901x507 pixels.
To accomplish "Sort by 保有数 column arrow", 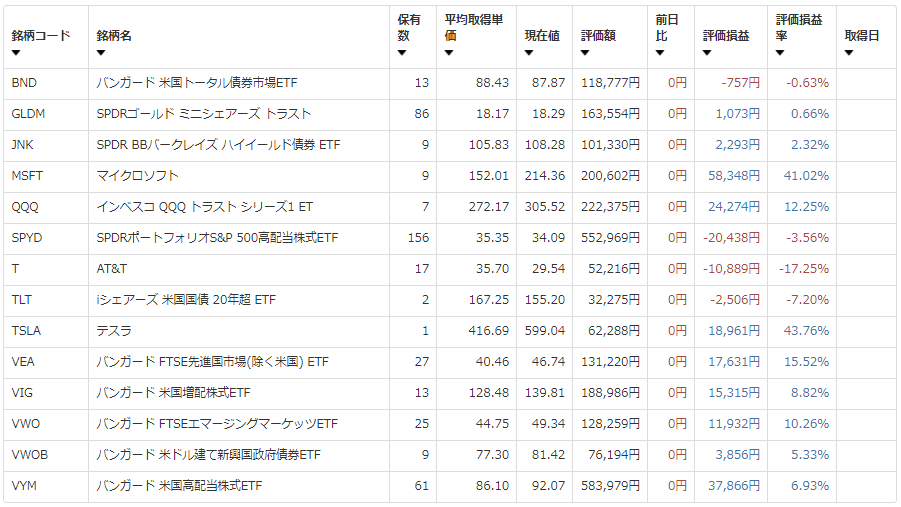I will 402,53.
